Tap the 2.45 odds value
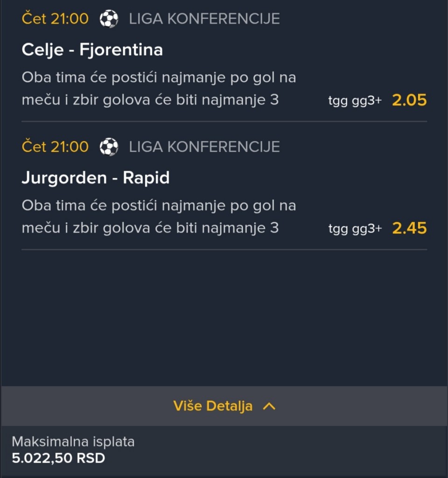 coord(409,228)
